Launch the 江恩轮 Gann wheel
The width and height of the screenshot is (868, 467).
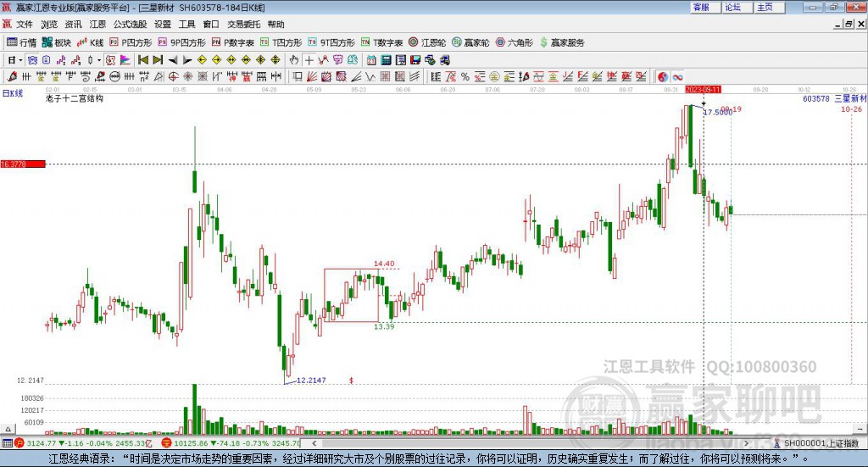point(427,42)
